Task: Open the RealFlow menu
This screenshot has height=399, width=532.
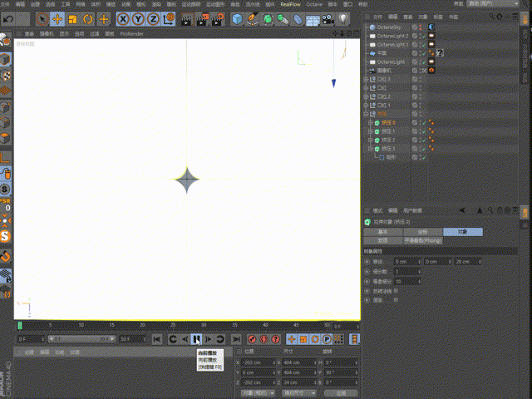Action: 290,4
